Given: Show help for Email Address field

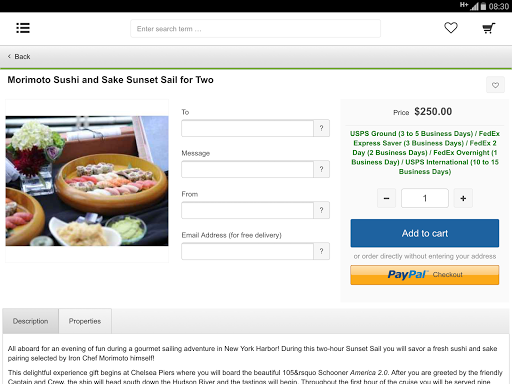Looking at the screenshot, I should [x=321, y=251].
